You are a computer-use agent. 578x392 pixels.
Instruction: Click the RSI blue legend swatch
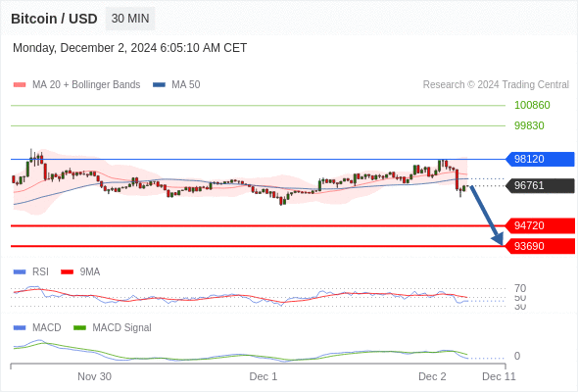[20, 272]
